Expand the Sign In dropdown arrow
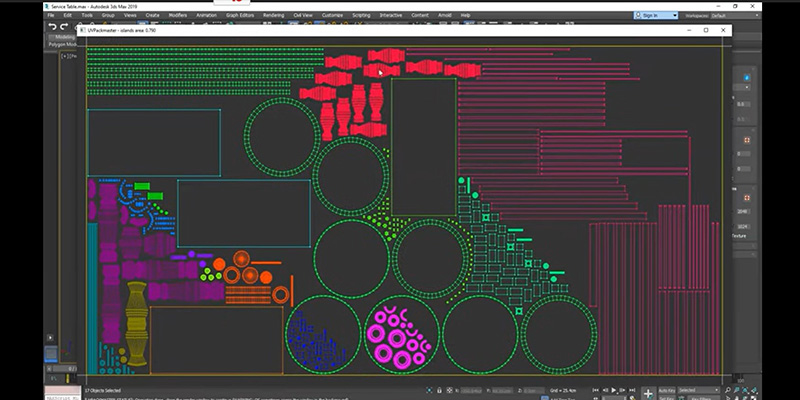 click(x=674, y=16)
